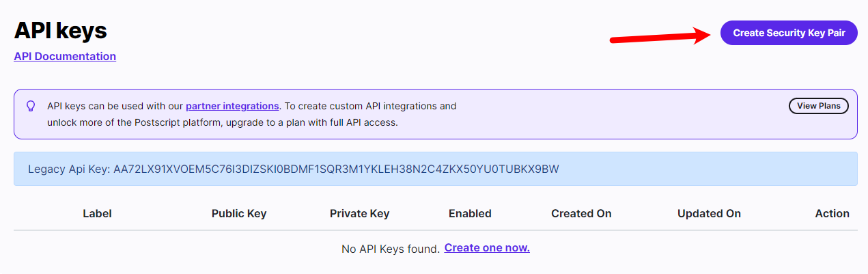Click the lightbulb tip icon
868x274 pixels.
[31, 106]
